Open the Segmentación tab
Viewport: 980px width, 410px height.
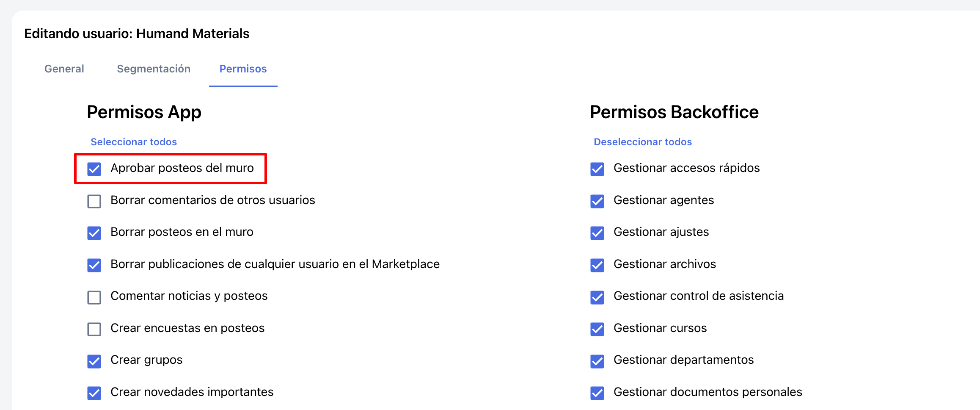click(x=154, y=69)
